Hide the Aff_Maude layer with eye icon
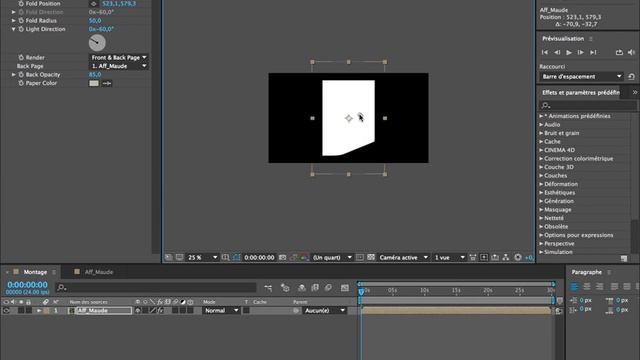Screen dimensions: 640x360 click(6, 311)
